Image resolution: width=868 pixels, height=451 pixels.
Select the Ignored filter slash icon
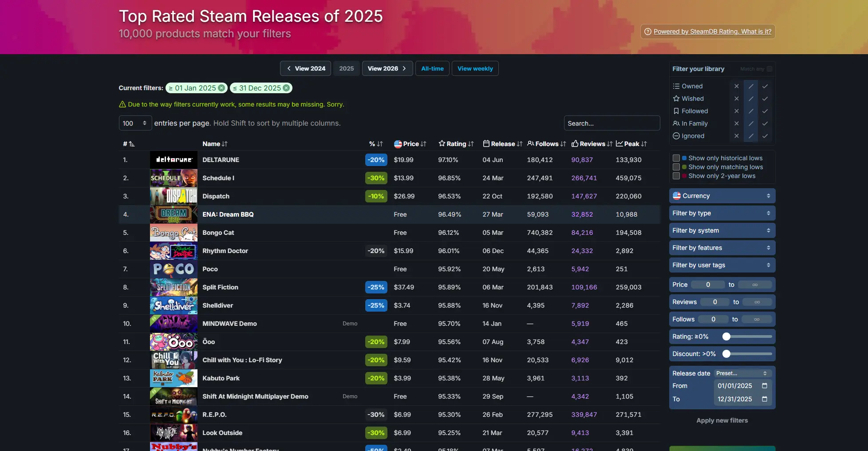pyautogui.click(x=751, y=136)
